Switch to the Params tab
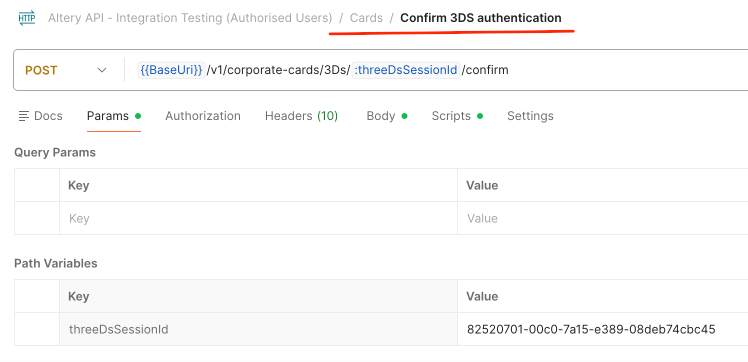 [114, 116]
